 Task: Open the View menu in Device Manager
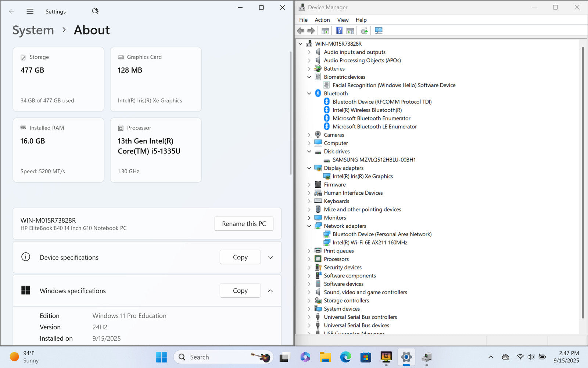tap(343, 20)
